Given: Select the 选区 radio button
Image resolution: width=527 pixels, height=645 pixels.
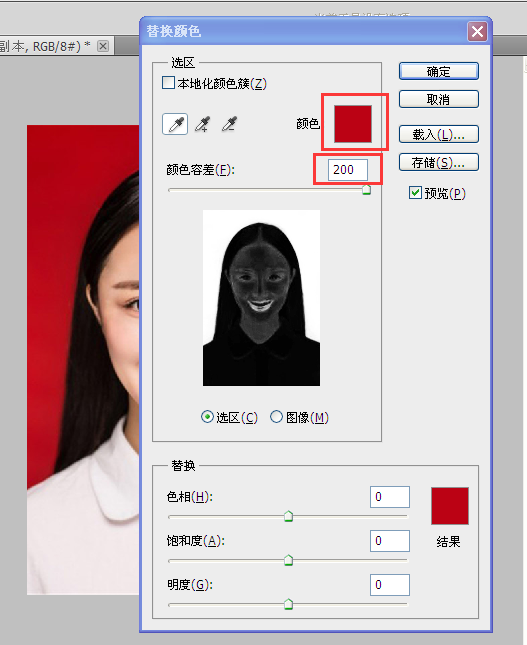Looking at the screenshot, I should (207, 417).
